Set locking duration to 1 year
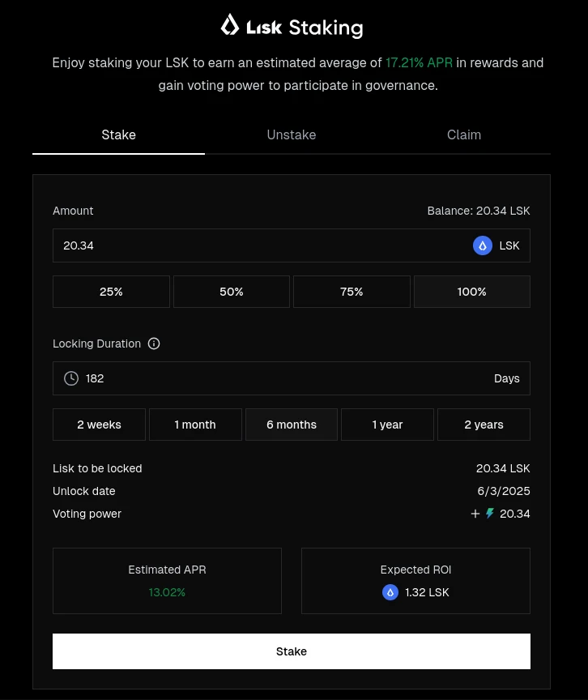588x700 pixels. (x=388, y=425)
